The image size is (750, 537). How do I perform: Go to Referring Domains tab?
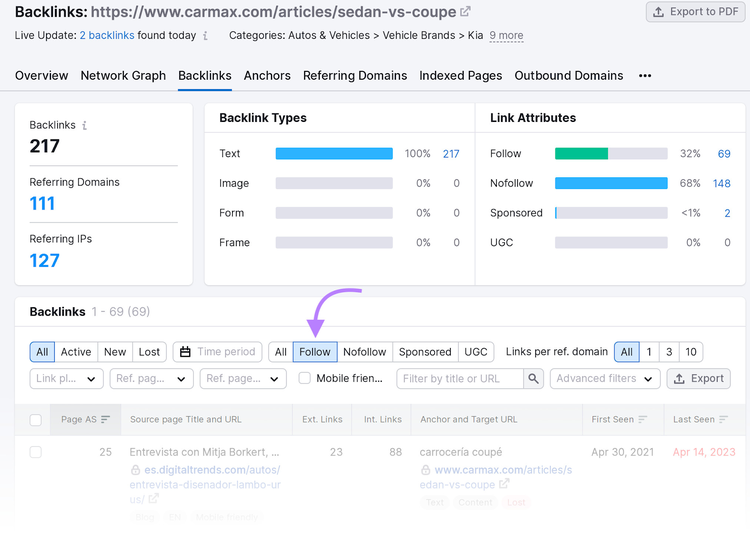(x=355, y=76)
